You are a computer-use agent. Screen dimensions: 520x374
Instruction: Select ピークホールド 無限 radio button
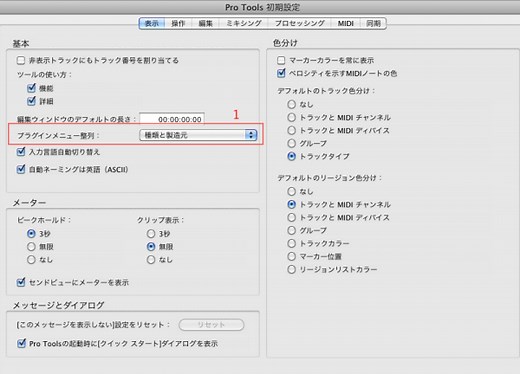point(31,247)
